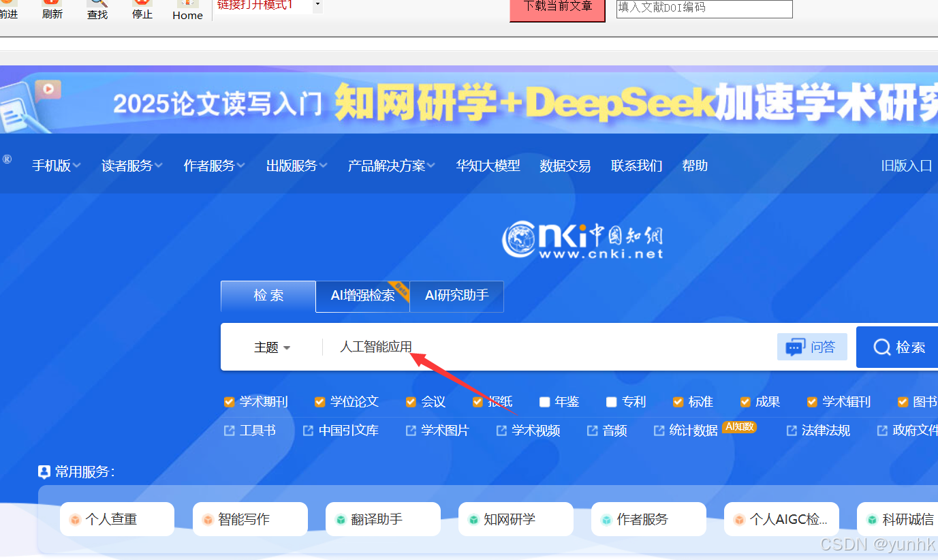
Task: Select the 检索 tab
Action: [268, 296]
